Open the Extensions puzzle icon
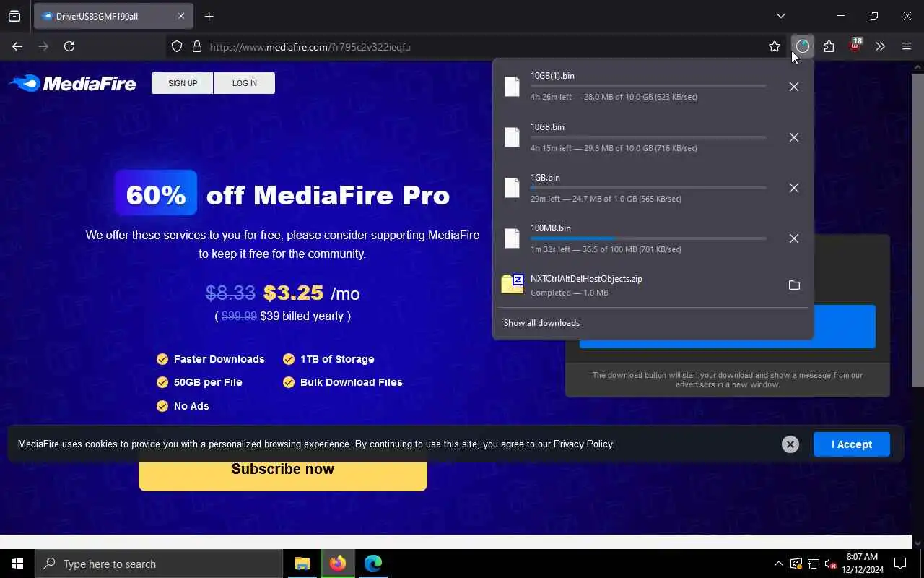 [x=829, y=46]
